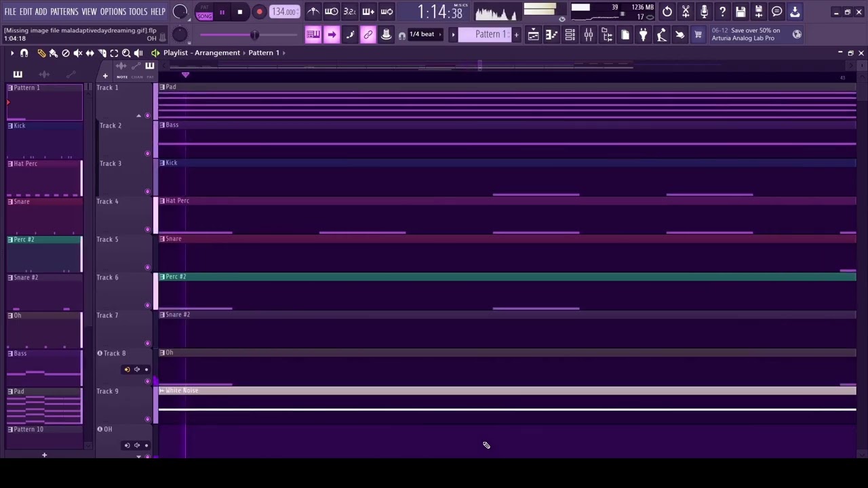
Task: Select the playlist playback/scrub speaker tool
Action: pyautogui.click(x=139, y=53)
